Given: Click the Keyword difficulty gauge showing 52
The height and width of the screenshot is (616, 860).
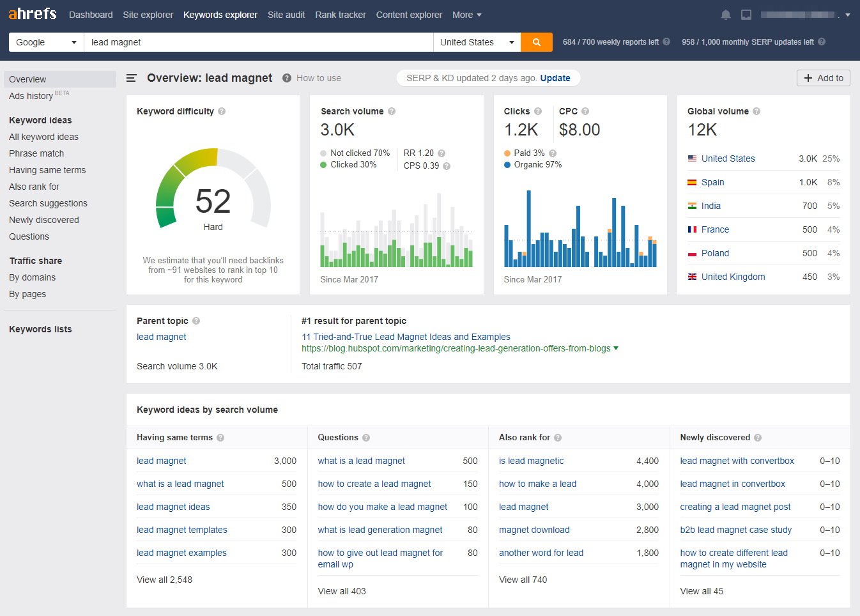Looking at the screenshot, I should [x=213, y=189].
